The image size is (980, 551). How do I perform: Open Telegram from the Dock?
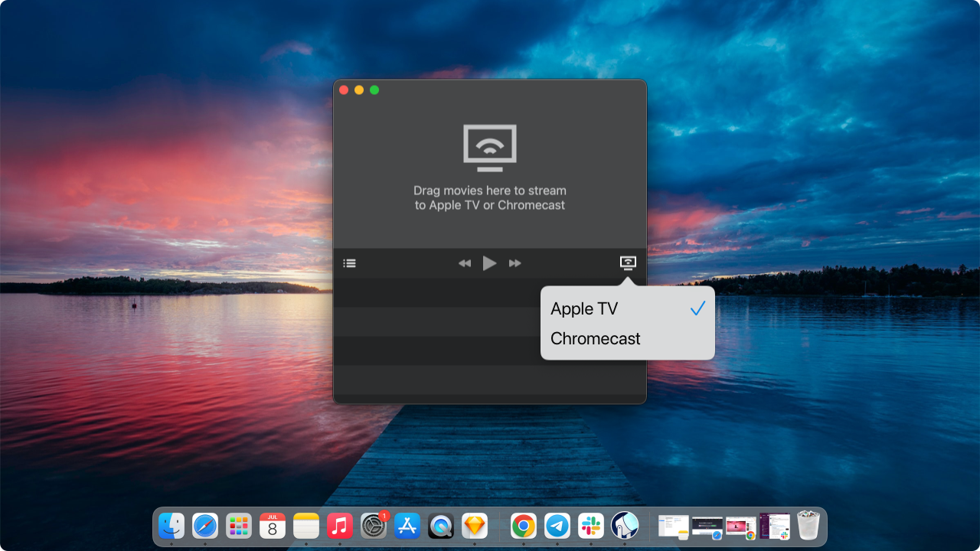[x=557, y=526]
